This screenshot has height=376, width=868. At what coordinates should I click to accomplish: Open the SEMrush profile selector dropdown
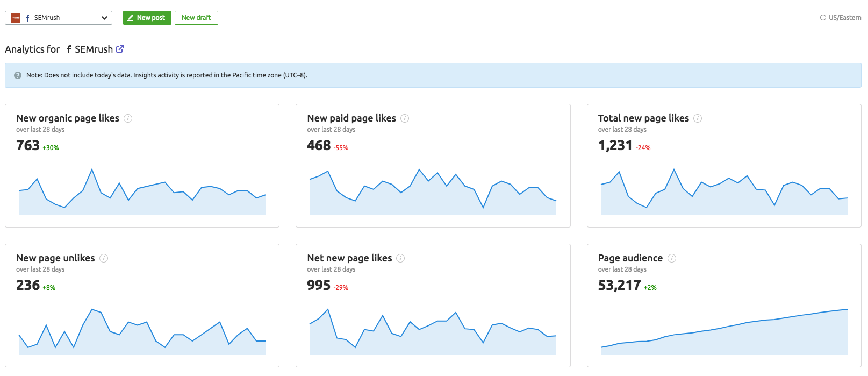(x=59, y=18)
